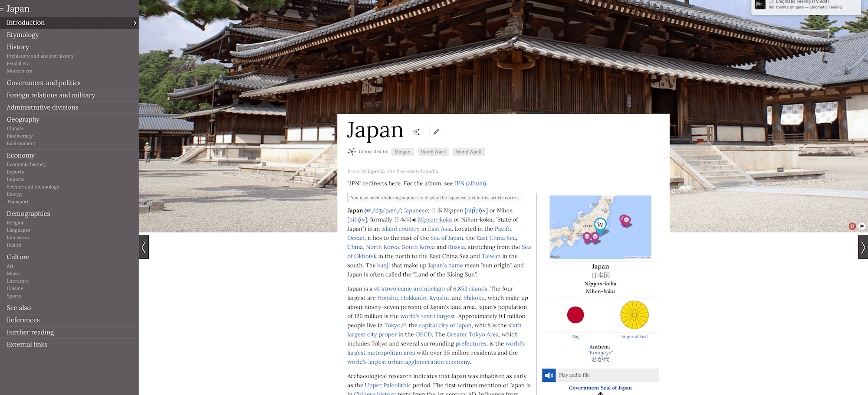The height and width of the screenshot is (395, 868).
Task: Select the Wikipedia 'W' marker on the map
Action: pos(600,225)
